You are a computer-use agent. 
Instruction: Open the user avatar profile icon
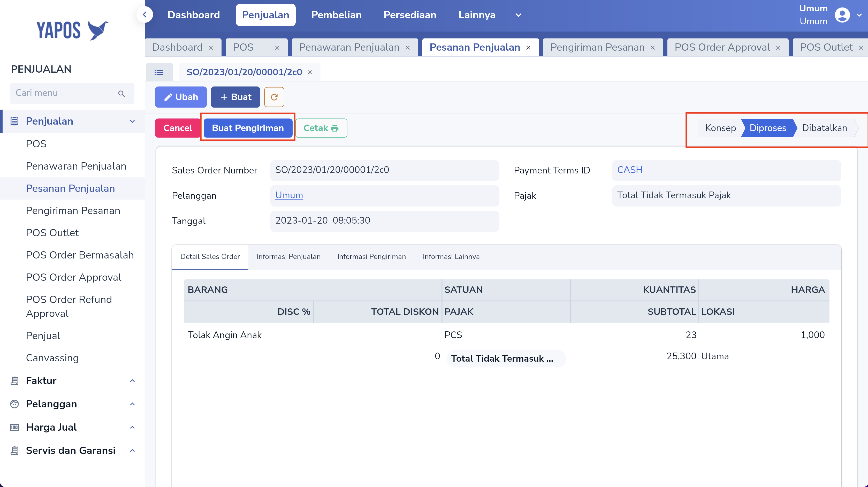point(842,15)
